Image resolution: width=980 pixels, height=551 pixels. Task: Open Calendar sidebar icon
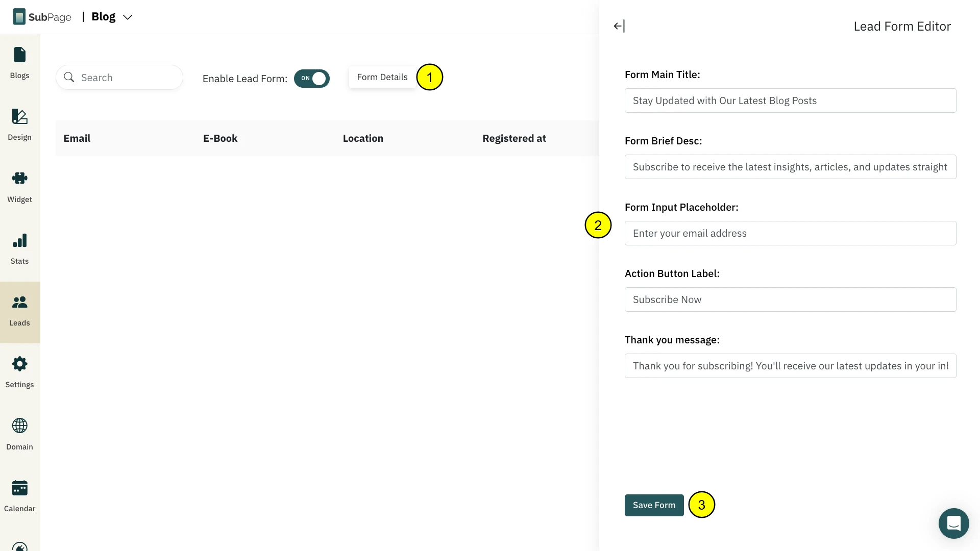[x=19, y=488]
